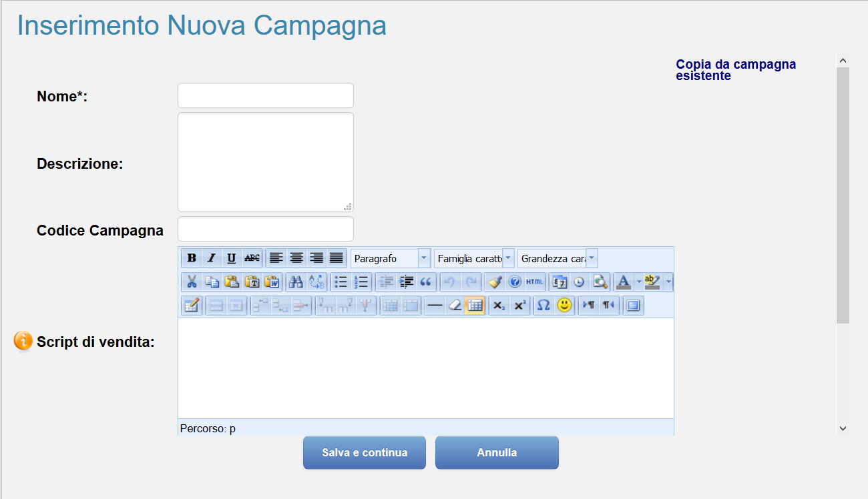Toggle justify full alignment
This screenshot has height=499, width=868.
tap(337, 258)
